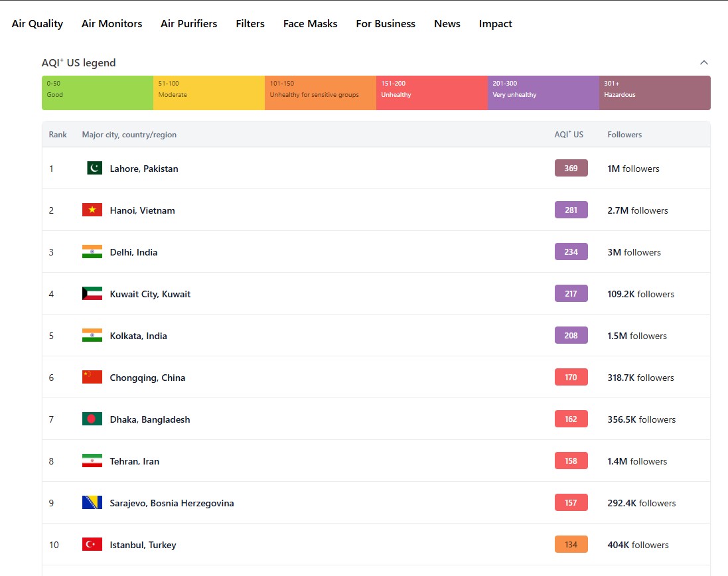Click the green Good 0-50 legend swatch
The height and width of the screenshot is (576, 728).
coord(98,93)
